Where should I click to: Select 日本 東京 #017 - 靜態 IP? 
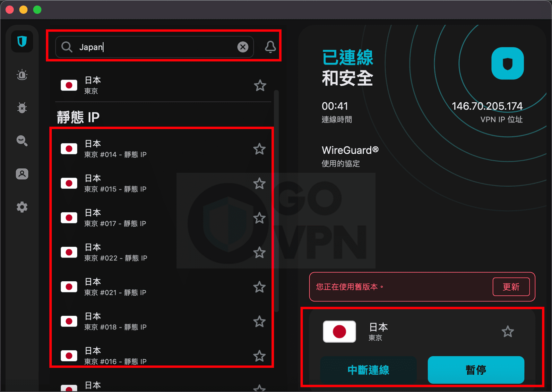click(x=162, y=218)
